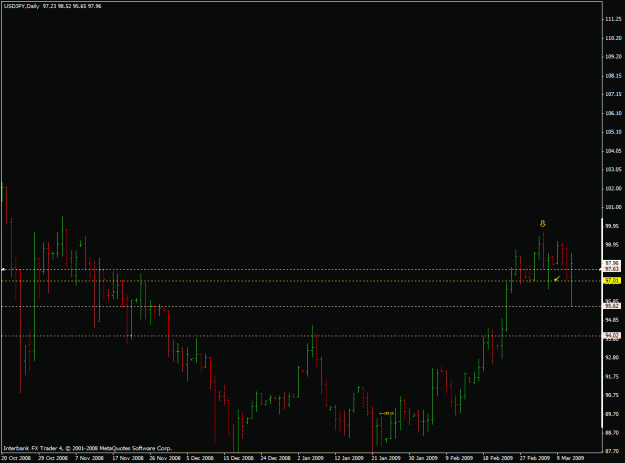625x463 pixels.
Task: Click the yellow down arrow above the candles
Action: tap(542, 224)
